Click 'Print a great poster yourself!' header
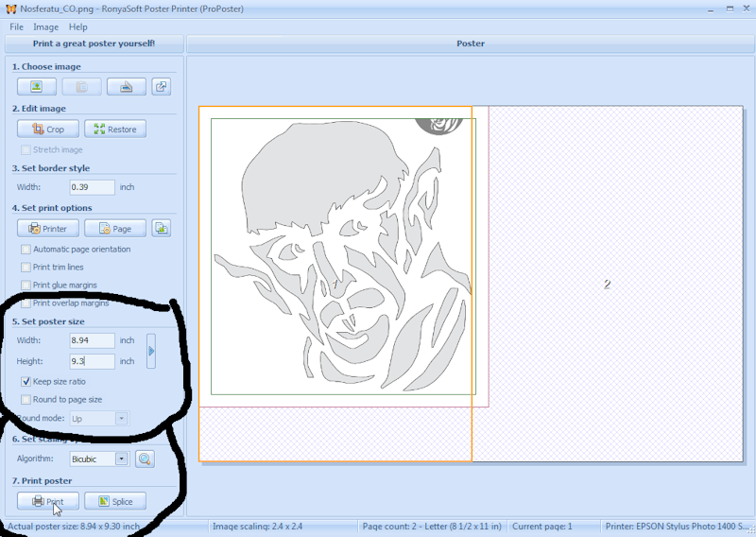Viewport: 756px width, 537px height. point(94,43)
